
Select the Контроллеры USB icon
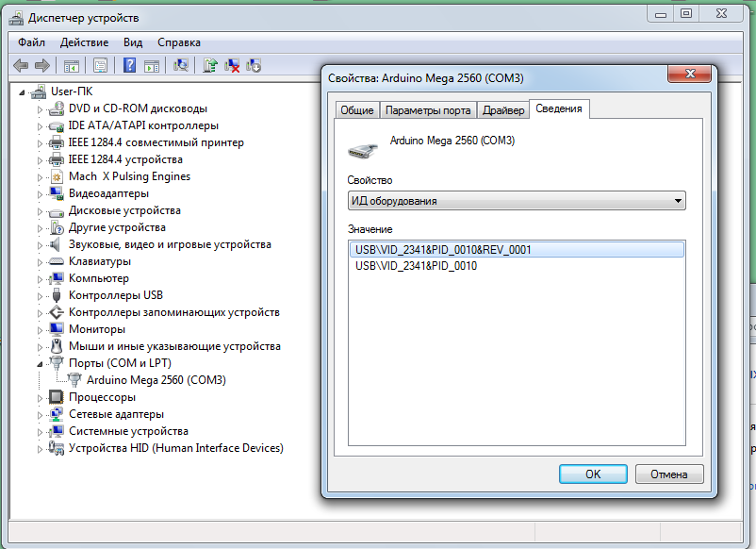[x=57, y=295]
